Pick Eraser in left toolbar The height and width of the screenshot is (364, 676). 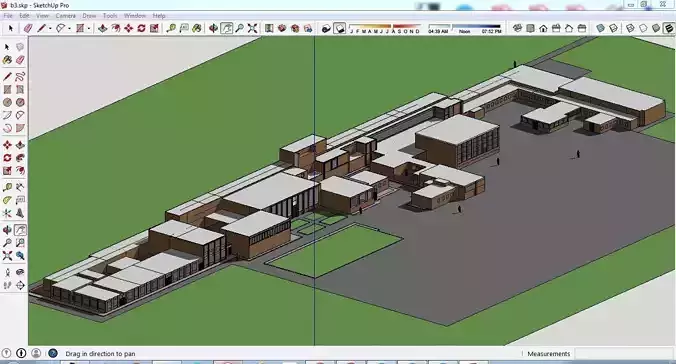20,60
